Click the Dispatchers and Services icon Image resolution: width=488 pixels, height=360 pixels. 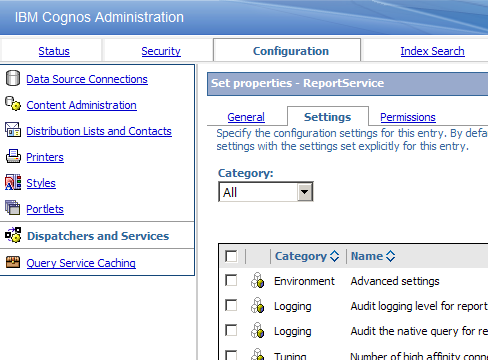click(x=13, y=235)
